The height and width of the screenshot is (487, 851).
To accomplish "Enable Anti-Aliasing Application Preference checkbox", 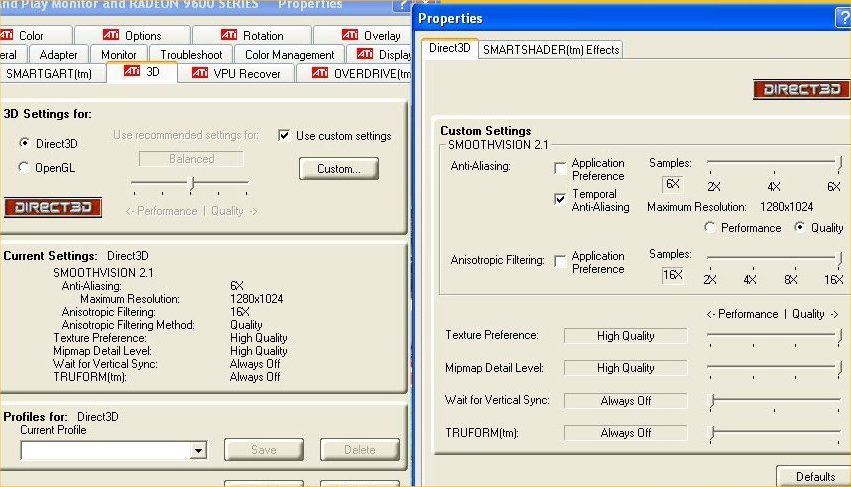I will [x=560, y=168].
